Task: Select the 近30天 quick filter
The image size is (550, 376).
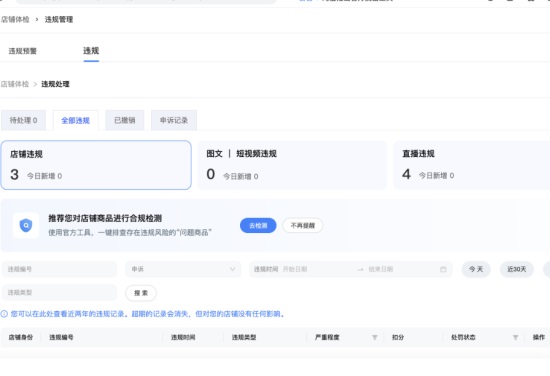Action: (x=517, y=269)
